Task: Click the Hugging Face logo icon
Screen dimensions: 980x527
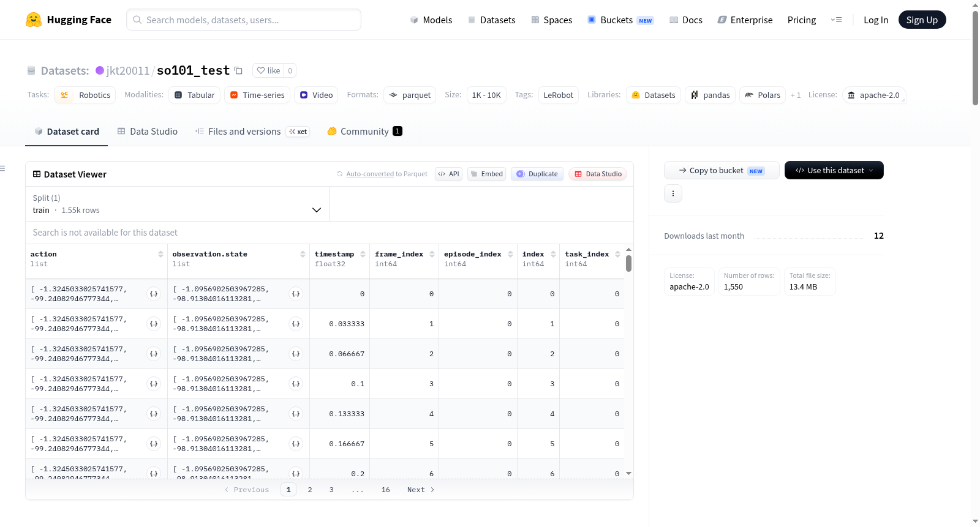Action: pos(34,20)
